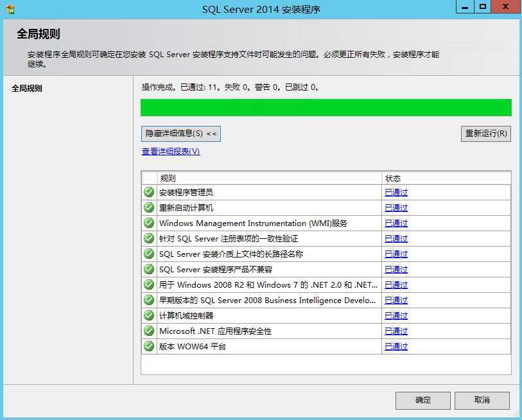Close the SQL Server 2014 setup window
This screenshot has width=522, height=420.
pos(505,6)
